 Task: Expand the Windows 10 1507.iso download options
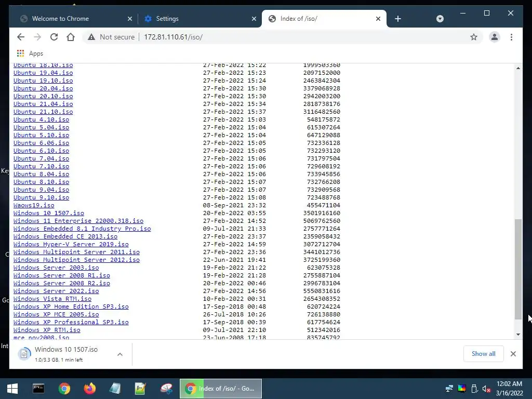coord(120,354)
